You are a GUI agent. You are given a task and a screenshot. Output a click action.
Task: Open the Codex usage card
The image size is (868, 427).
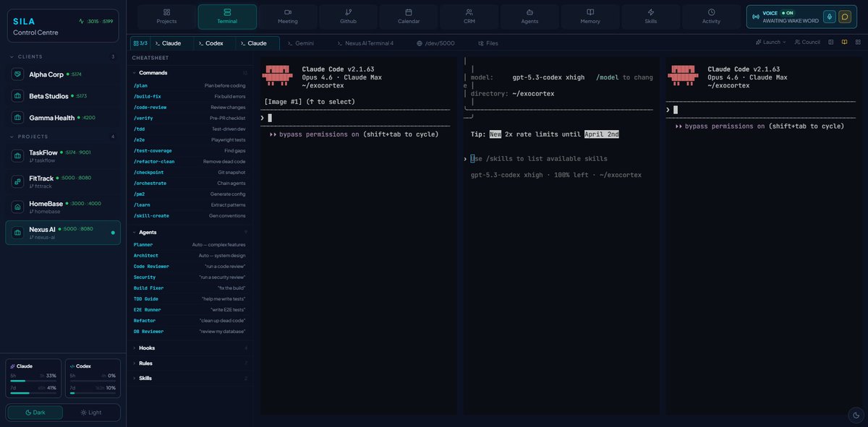pos(93,379)
